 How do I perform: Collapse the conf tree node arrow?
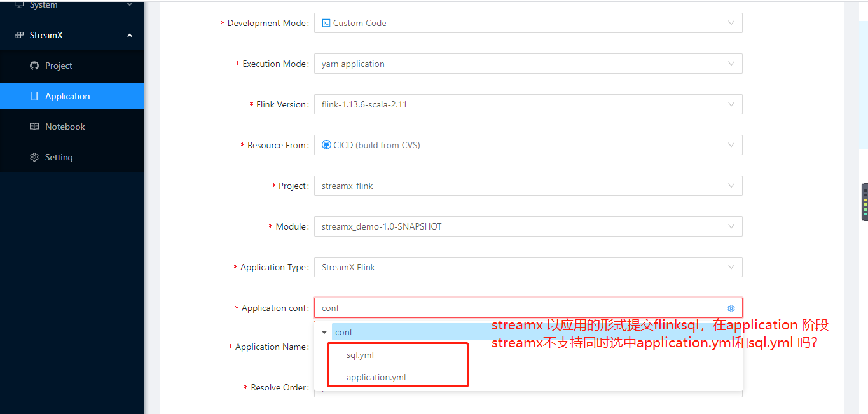point(324,332)
